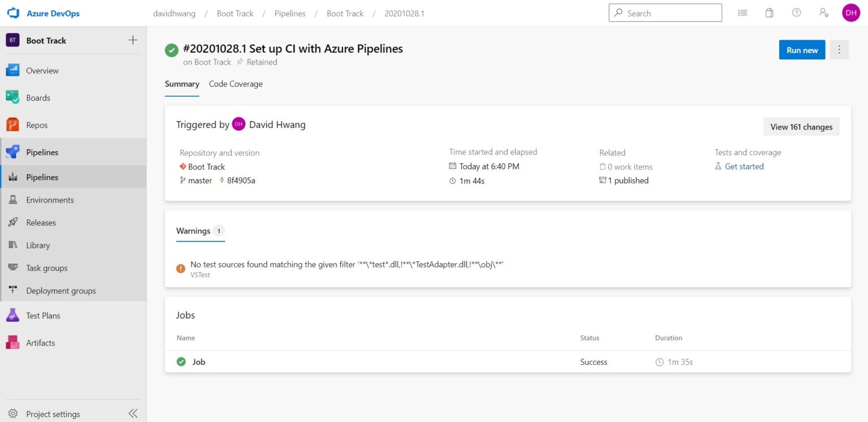Expand the Warnings section
This screenshot has height=422, width=868.
tap(193, 231)
